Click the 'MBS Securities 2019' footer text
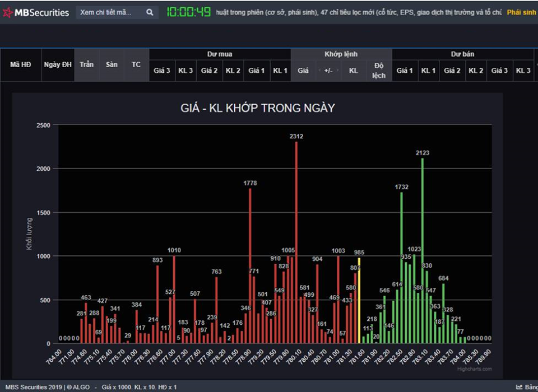The width and height of the screenshot is (538, 392). click(x=34, y=387)
